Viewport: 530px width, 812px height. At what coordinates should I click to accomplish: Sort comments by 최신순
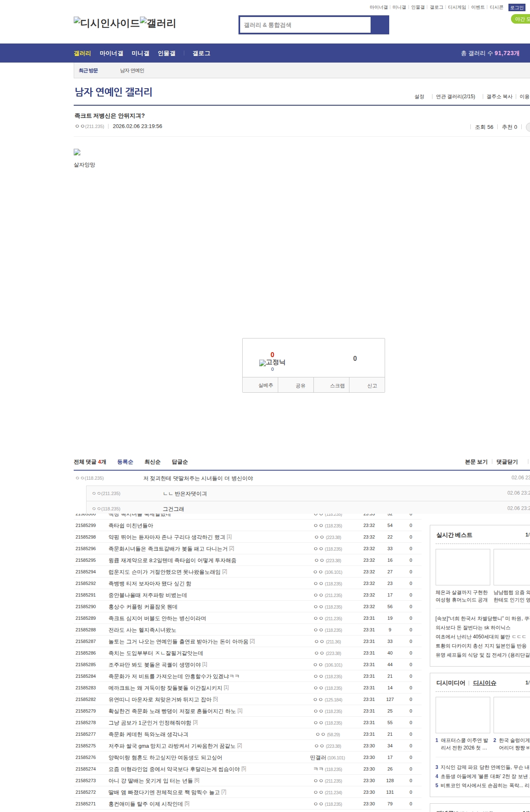tap(152, 462)
